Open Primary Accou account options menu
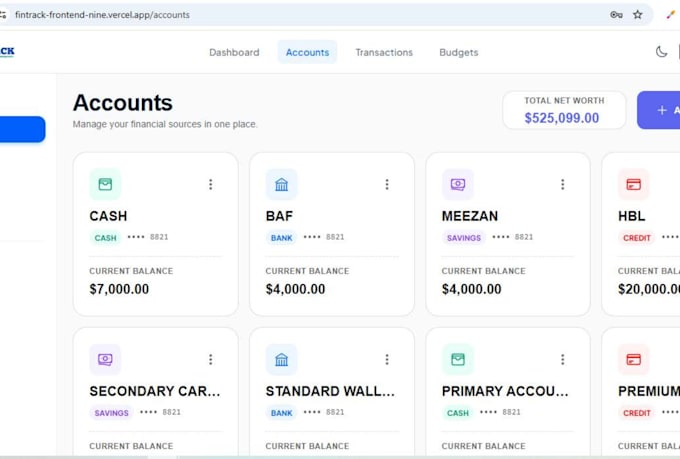The image size is (680, 459). 562,359
